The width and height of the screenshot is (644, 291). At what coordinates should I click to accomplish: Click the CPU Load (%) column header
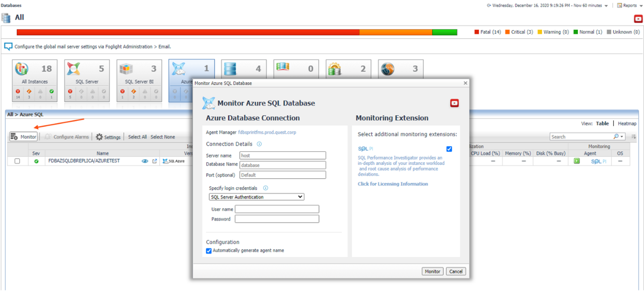point(485,153)
